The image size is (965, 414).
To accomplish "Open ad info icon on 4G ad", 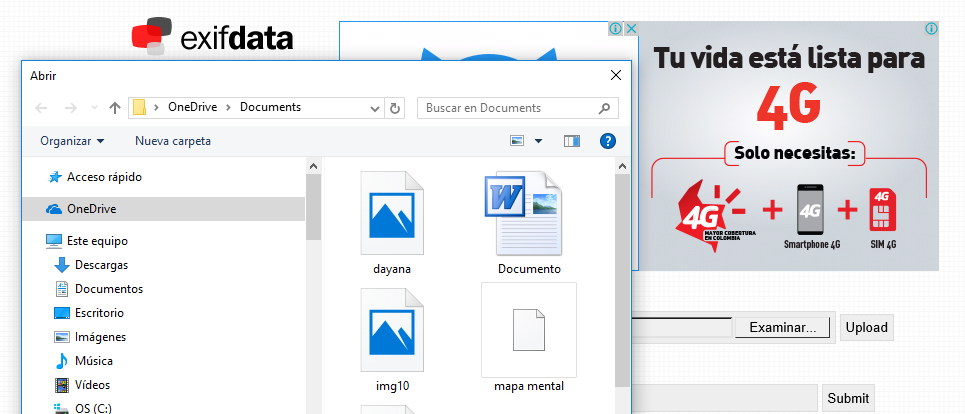I will pyautogui.click(x=932, y=28).
